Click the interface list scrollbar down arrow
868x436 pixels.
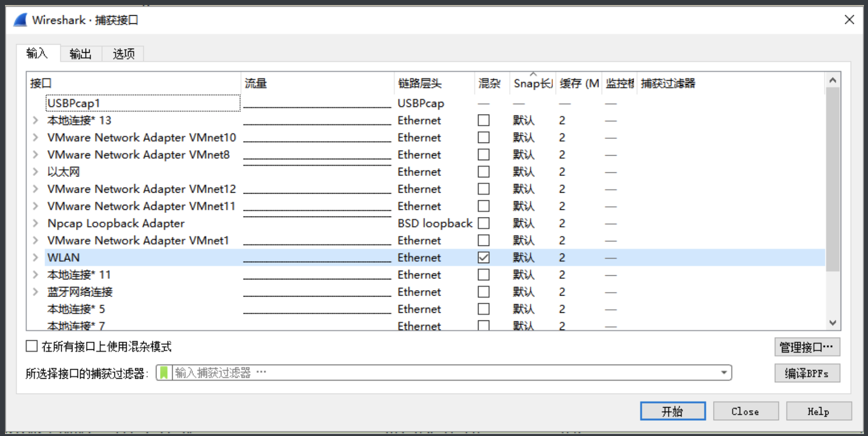click(833, 323)
